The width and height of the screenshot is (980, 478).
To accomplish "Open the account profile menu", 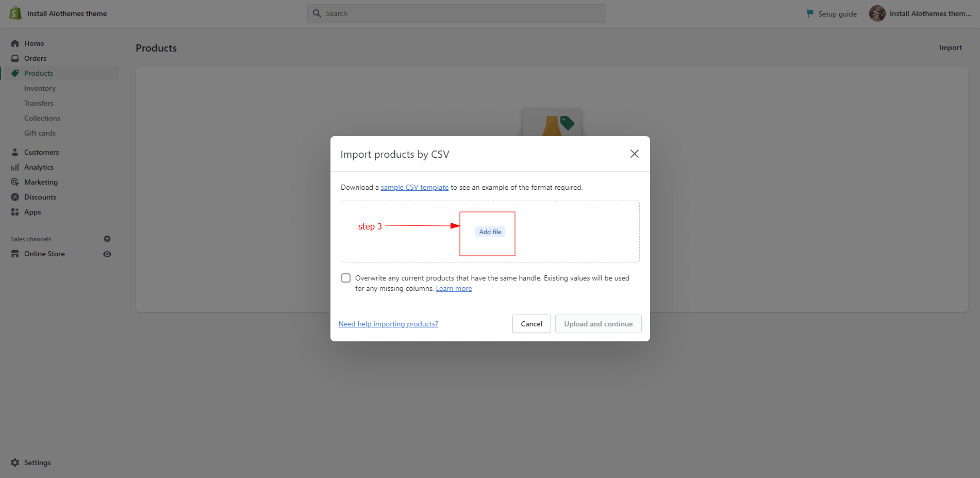I will (920, 13).
